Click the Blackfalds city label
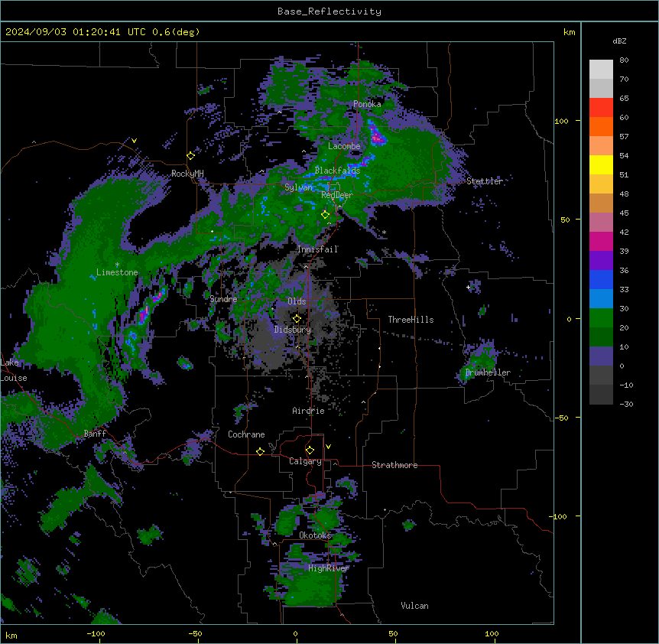Image resolution: width=659 pixels, height=644 pixels. point(337,171)
